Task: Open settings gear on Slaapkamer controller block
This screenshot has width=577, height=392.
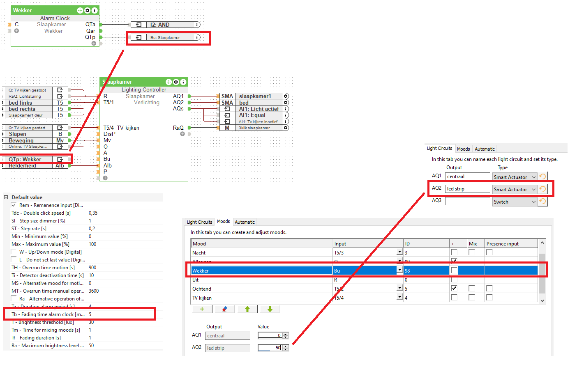Action: tap(176, 82)
